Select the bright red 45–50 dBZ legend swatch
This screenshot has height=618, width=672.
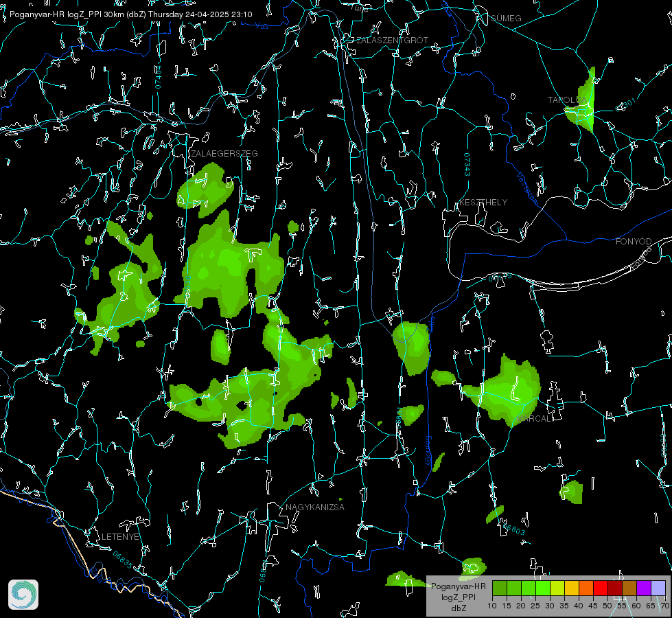pyautogui.click(x=601, y=588)
